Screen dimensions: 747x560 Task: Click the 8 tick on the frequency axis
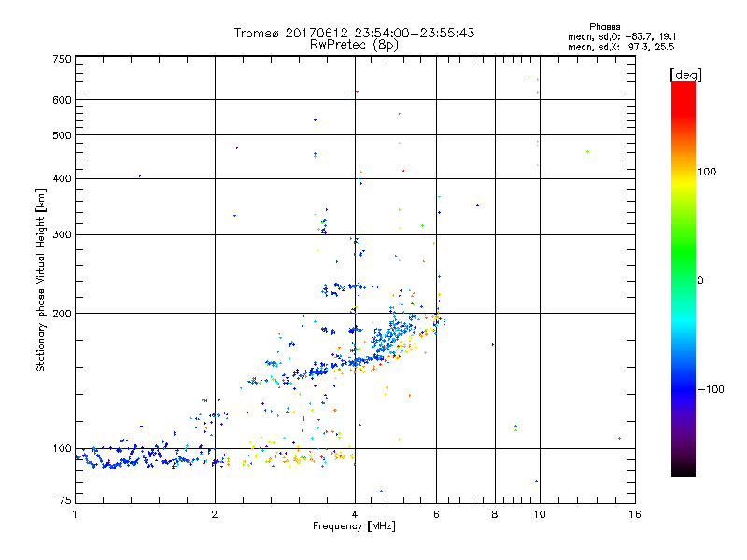click(495, 514)
